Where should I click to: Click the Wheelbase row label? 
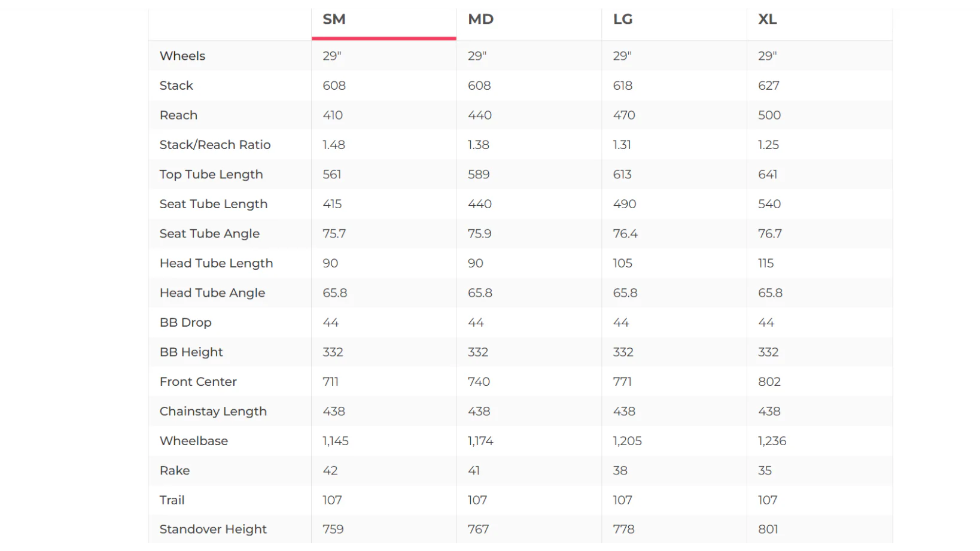coord(194,441)
